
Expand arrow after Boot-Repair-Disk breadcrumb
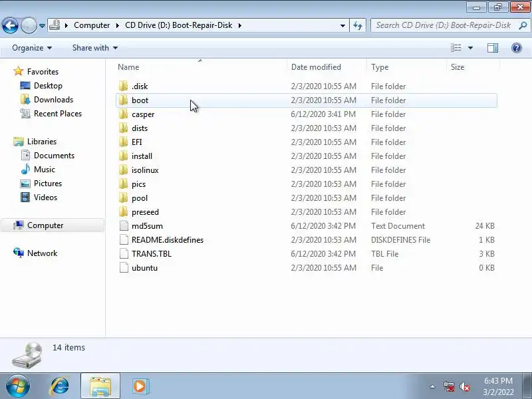239,25
